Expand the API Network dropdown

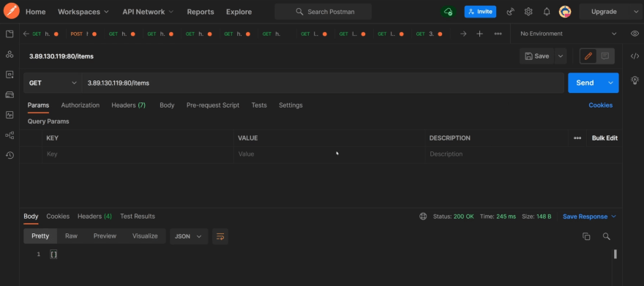click(148, 12)
